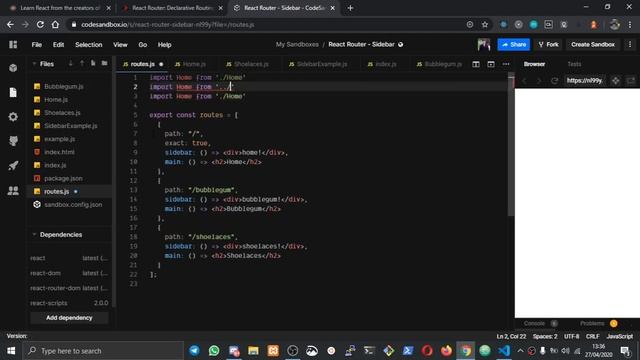Open the File menu

[37, 44]
